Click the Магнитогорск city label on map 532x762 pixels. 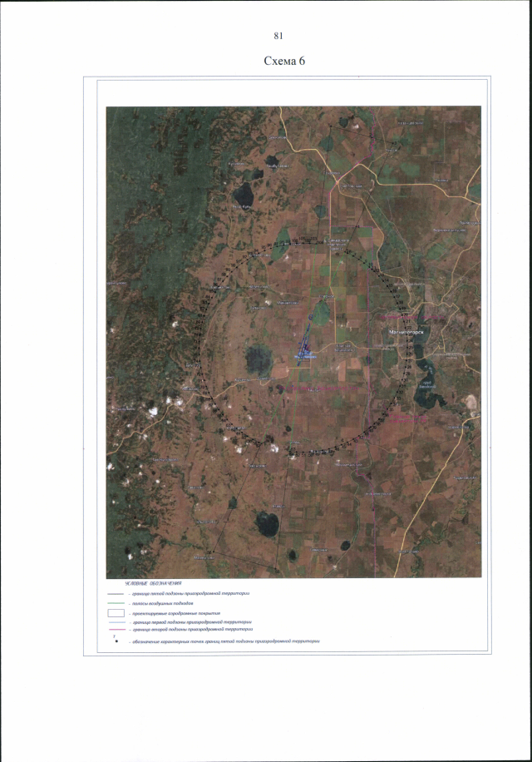[407, 332]
